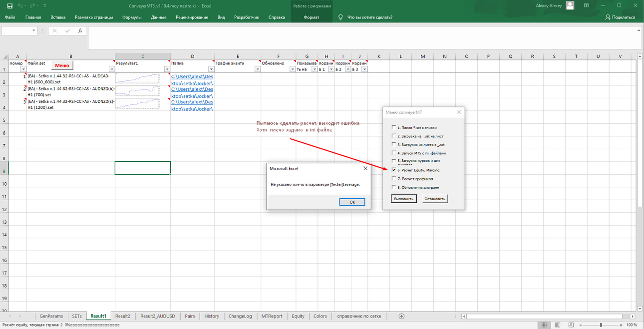
Task: Check '2. Загрузка из _.set на лист'
Action: coord(394,136)
